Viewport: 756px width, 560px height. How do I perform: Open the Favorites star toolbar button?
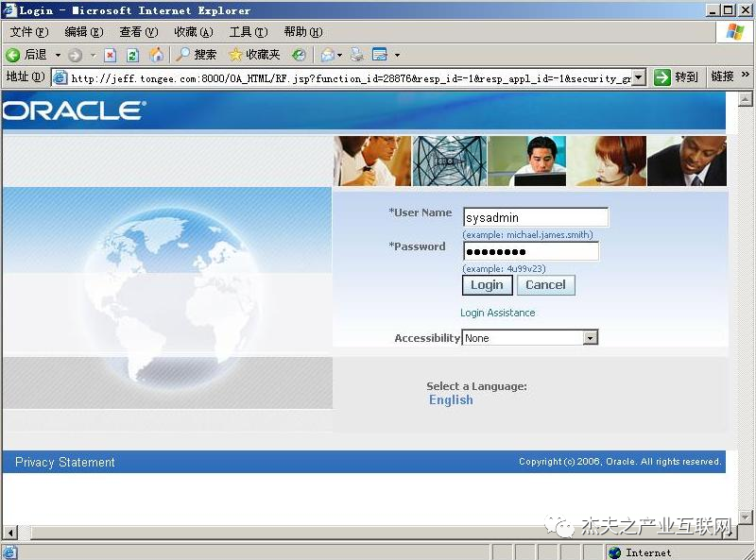click(254, 55)
